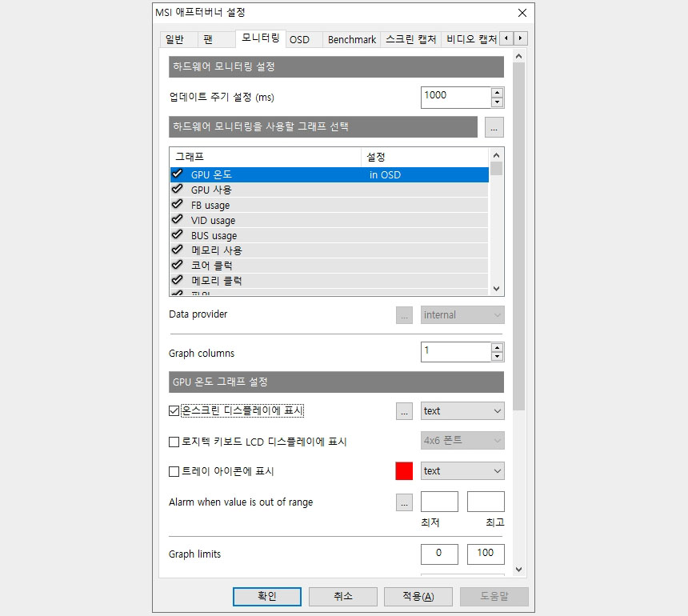Open the Data provider internal dropdown

(462, 315)
